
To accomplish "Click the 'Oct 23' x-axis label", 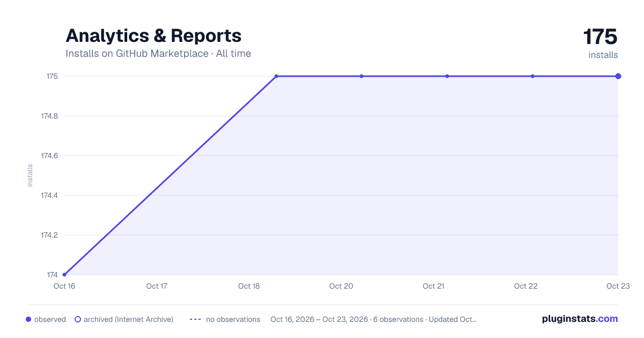I will [618, 286].
